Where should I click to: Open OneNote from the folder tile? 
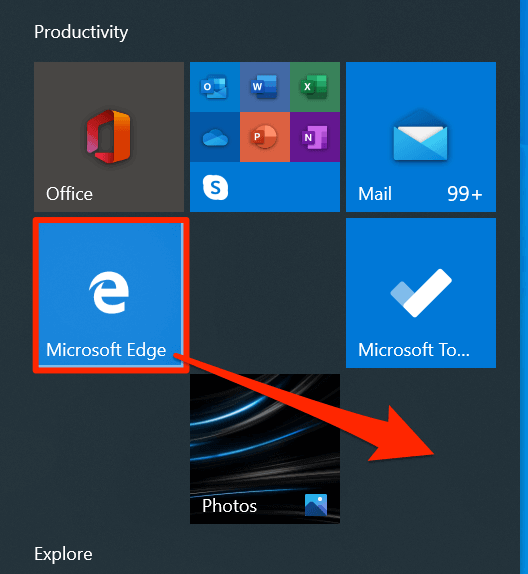tap(315, 137)
